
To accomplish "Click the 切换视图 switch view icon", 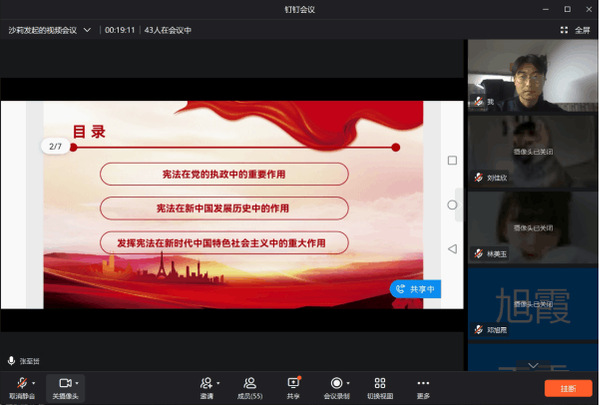I will point(380,383).
